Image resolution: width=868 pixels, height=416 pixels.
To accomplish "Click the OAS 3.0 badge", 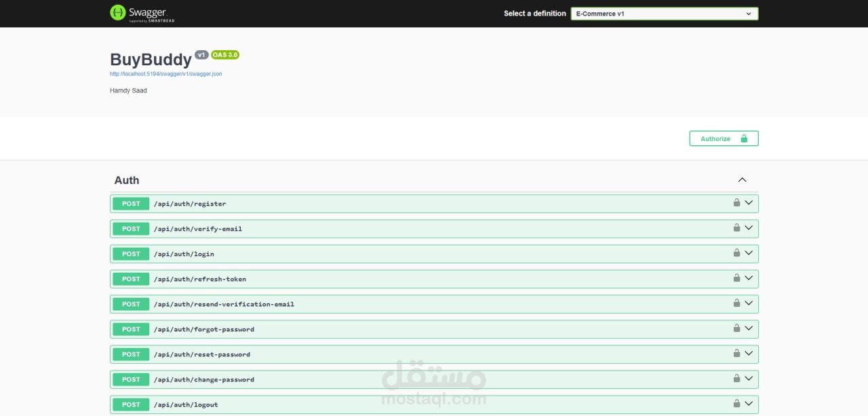I will point(225,54).
